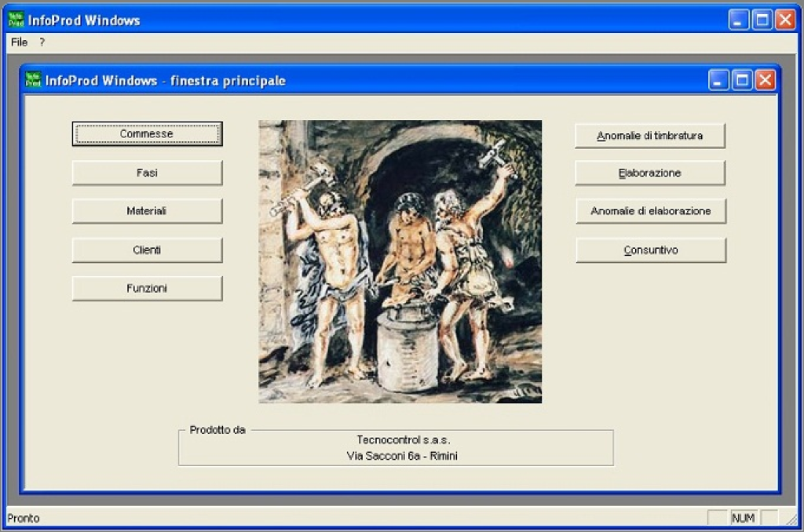Viewport: 804px width, 532px height.
Task: Click the finestra principale window icon
Action: (x=34, y=80)
